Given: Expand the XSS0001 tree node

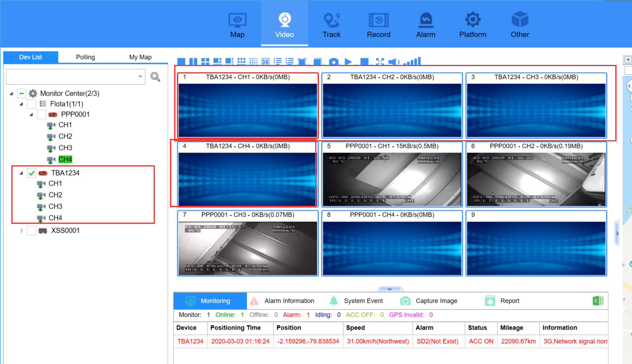Looking at the screenshot, I should [22, 231].
